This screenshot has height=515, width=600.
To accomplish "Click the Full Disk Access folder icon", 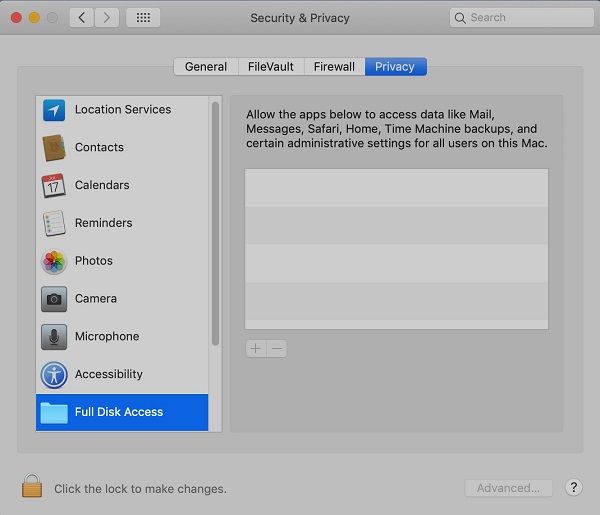I will tap(53, 412).
